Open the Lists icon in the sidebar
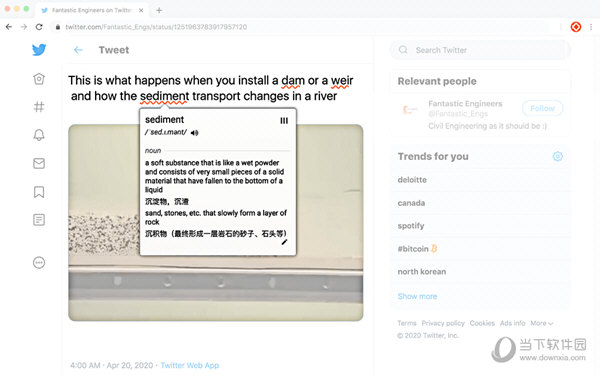 (39, 220)
